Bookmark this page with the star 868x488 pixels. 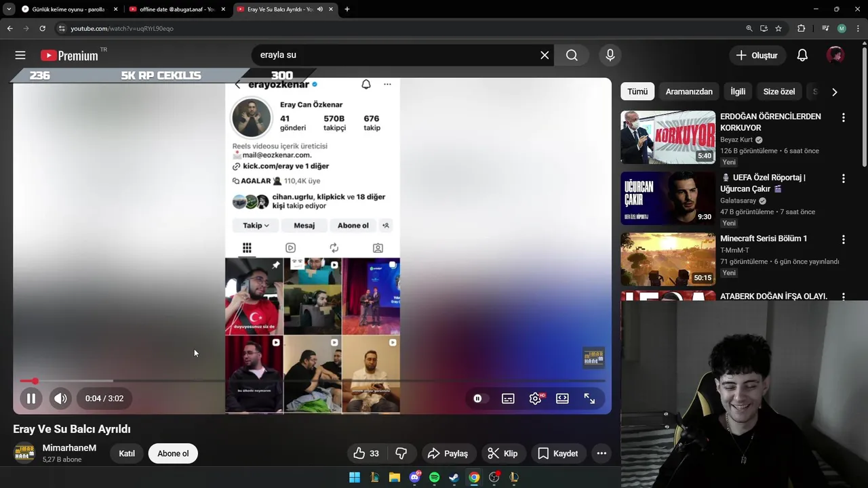coord(778,28)
